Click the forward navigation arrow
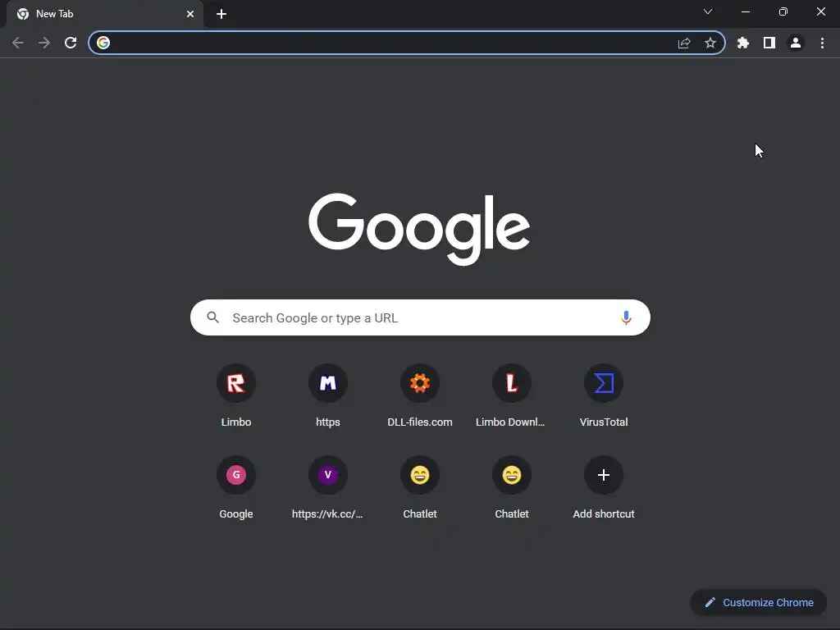The height and width of the screenshot is (630, 840). 44,43
